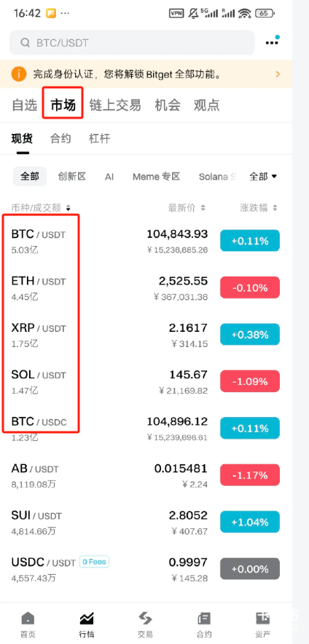Image resolution: width=309 pixels, height=644 pixels.
Task: Tap the three-dot more menu icon
Action: pos(272,42)
